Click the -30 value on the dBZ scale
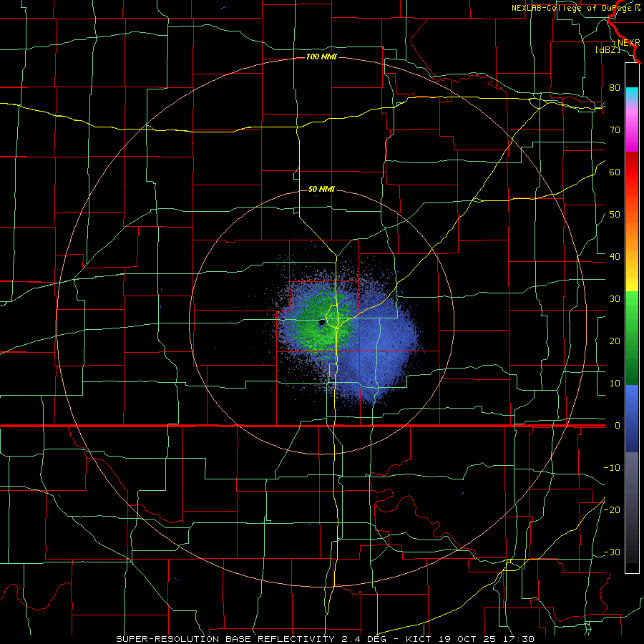 tap(612, 552)
